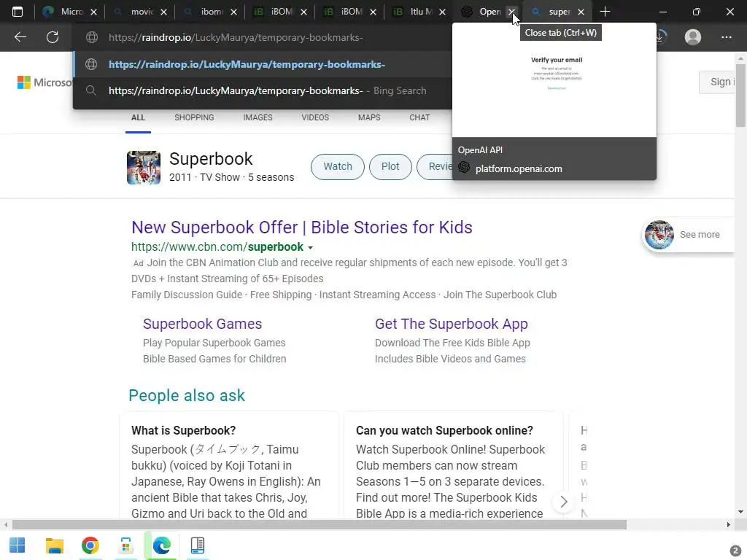The height and width of the screenshot is (560, 747).
Task: Select the SHOPPING search category
Action: point(194,117)
